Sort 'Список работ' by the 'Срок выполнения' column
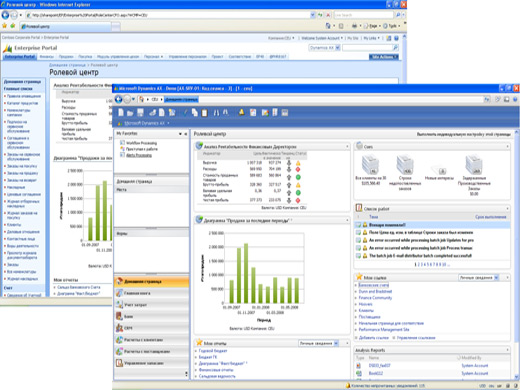This screenshot has width=520, height=390. pyautogui.click(x=490, y=217)
